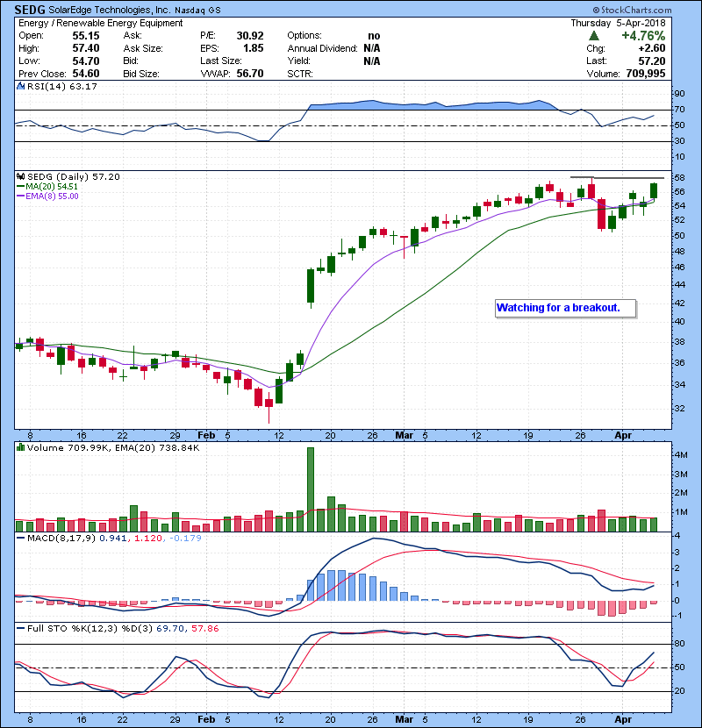Click the 58 price axis label
702x728 pixels.
[679, 178]
